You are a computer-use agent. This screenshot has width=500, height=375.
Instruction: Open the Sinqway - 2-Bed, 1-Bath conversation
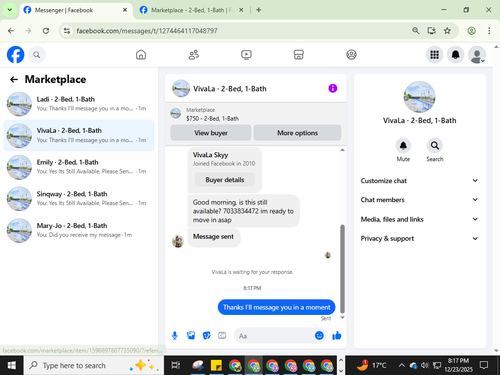[79, 199]
